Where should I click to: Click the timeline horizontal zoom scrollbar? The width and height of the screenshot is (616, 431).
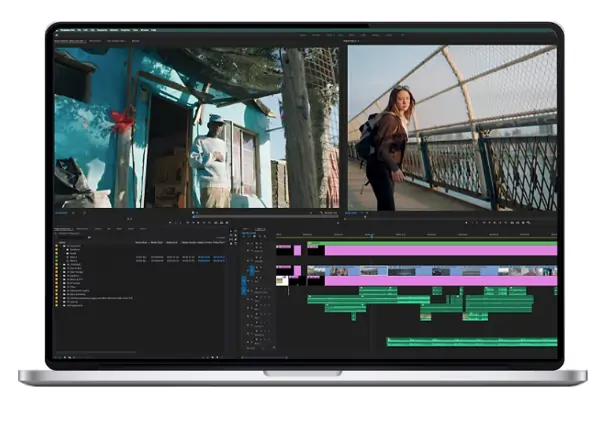[x=264, y=357]
